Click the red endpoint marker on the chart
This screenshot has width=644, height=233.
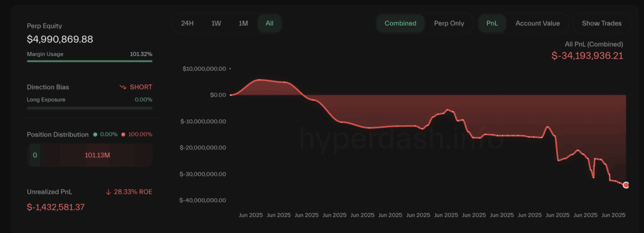coord(626,185)
